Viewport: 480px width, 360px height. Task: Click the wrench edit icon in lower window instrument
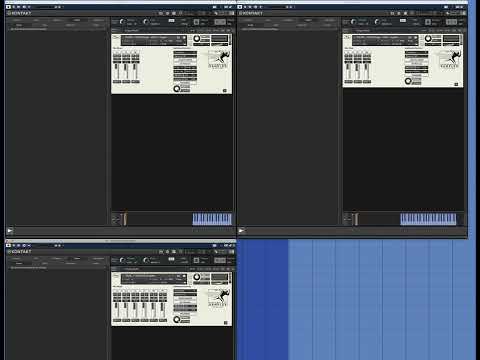tap(115, 276)
